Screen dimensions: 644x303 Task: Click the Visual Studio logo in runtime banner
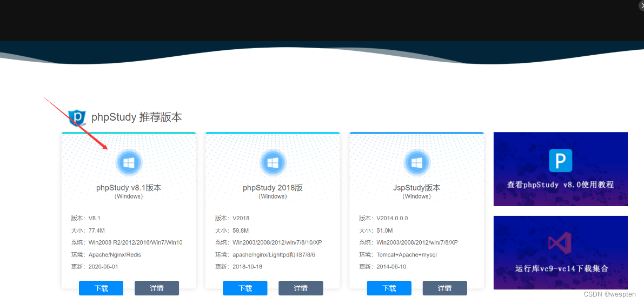pyautogui.click(x=560, y=243)
